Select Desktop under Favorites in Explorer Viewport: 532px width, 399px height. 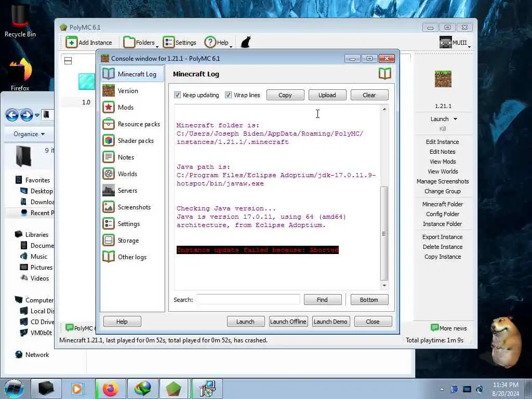(36, 191)
